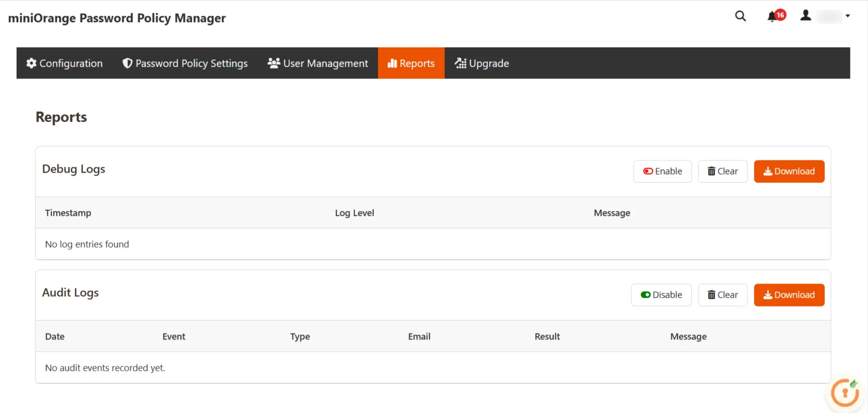This screenshot has width=868, height=413.
Task: Click the Debug Logs Message column header
Action: pos(612,213)
